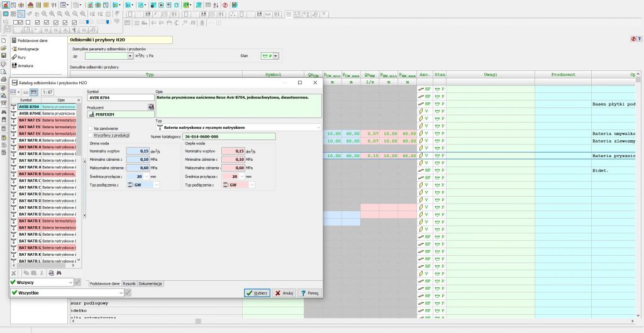Click the binoculars search icon in catalog toolbar
Image resolution: width=644 pixels, height=333 pixels.
pyautogui.click(x=59, y=273)
